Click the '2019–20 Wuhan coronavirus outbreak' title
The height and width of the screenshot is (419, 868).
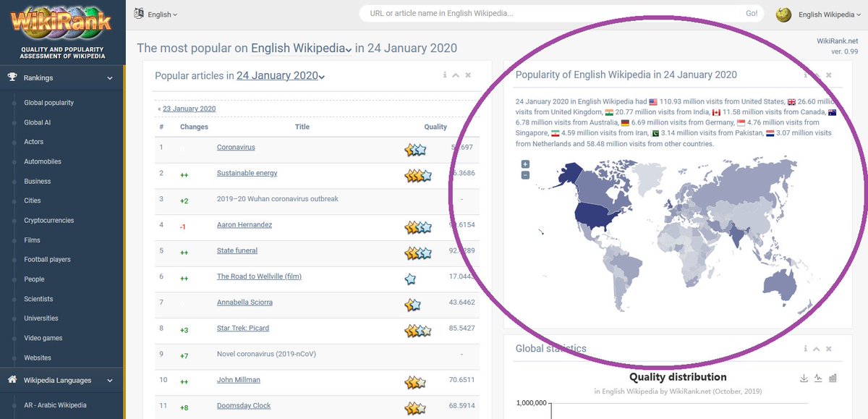pyautogui.click(x=278, y=198)
